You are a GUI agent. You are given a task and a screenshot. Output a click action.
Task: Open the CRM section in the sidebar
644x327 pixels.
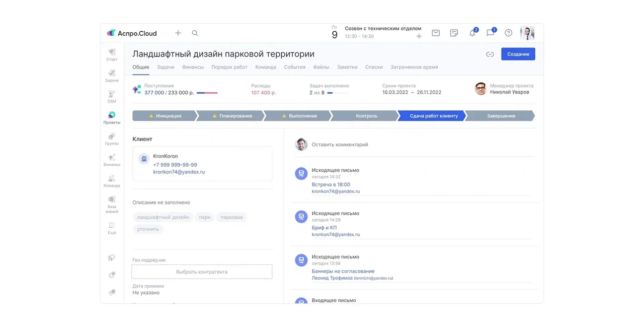pos(112,96)
